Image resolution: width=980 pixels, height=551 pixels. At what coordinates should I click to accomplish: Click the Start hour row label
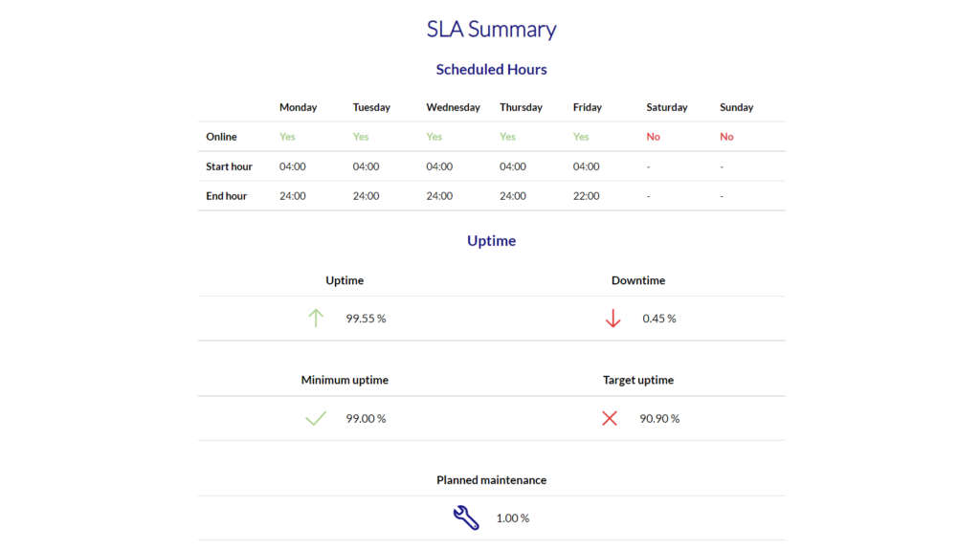pos(230,166)
